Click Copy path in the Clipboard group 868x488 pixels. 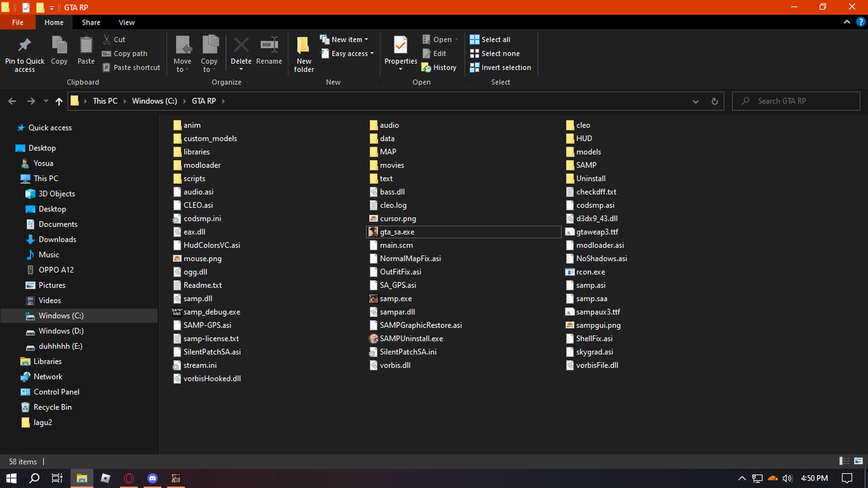pos(125,54)
